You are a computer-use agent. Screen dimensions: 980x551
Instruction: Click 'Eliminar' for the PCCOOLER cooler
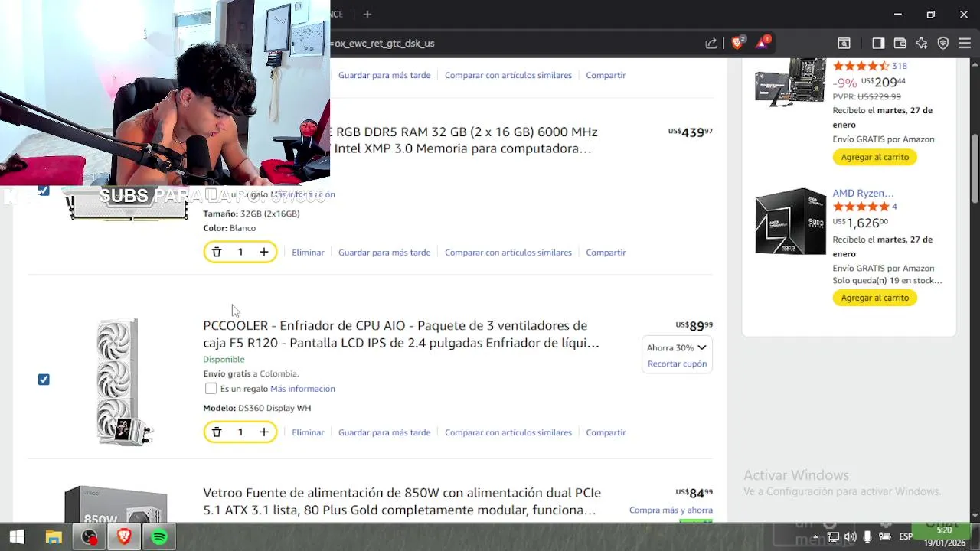(x=308, y=432)
